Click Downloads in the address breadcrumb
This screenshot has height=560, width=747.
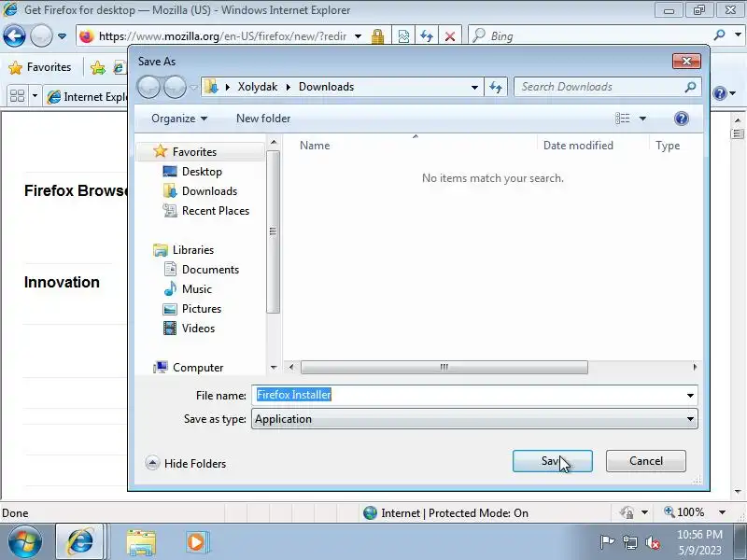tap(326, 87)
